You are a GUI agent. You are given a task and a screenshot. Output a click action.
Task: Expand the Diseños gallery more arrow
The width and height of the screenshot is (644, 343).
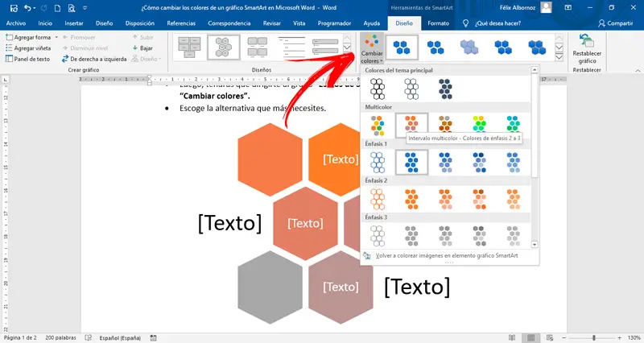pyautogui.click(x=347, y=57)
